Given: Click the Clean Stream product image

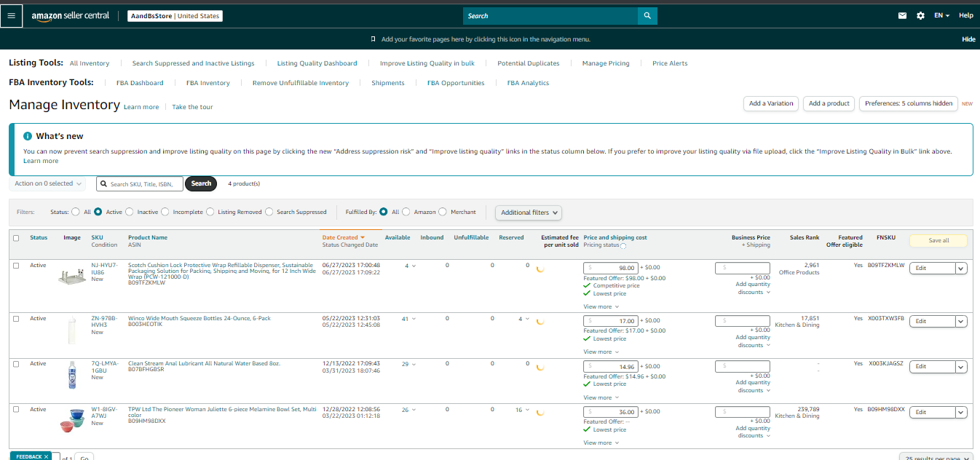Looking at the screenshot, I should coord(72,376).
